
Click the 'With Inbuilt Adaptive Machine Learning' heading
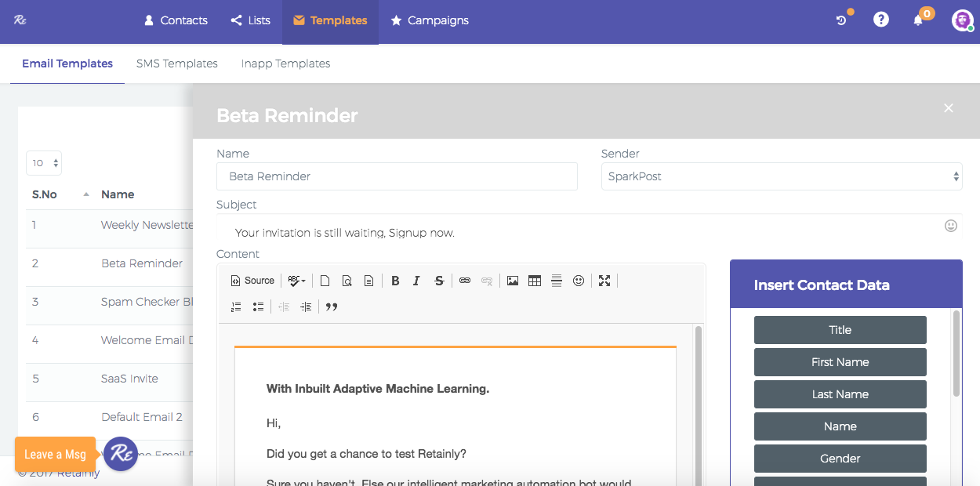tap(378, 389)
